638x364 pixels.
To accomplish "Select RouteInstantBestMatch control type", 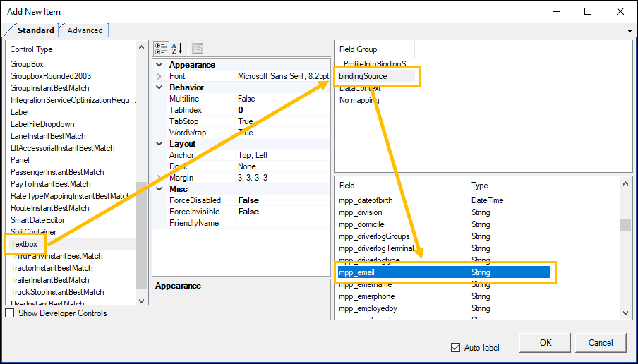I will pos(49,208).
